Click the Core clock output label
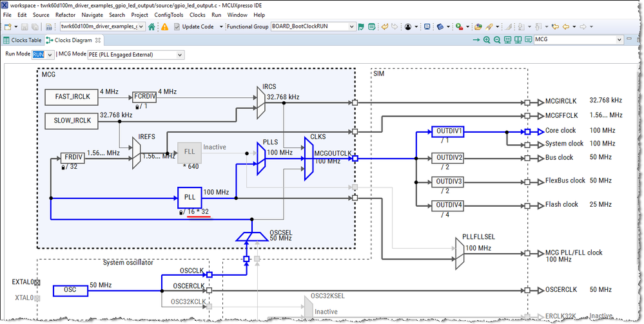Image resolution: width=644 pixels, height=324 pixels. (x=560, y=131)
